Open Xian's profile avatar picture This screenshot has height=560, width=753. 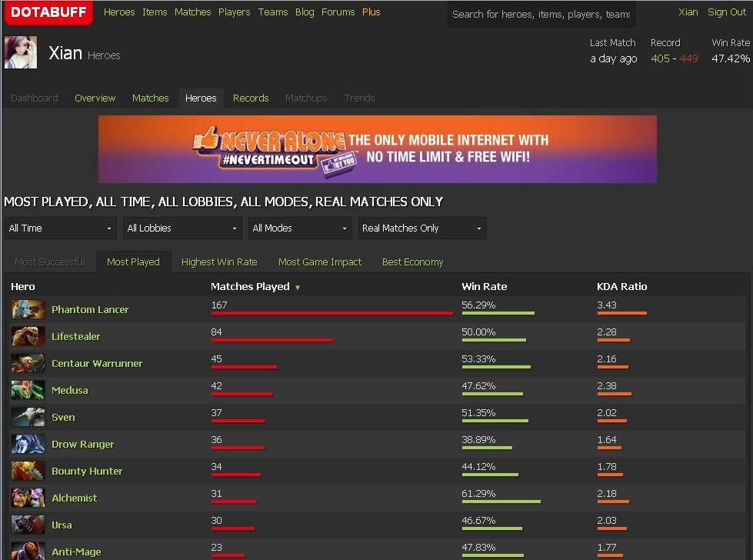[x=21, y=53]
